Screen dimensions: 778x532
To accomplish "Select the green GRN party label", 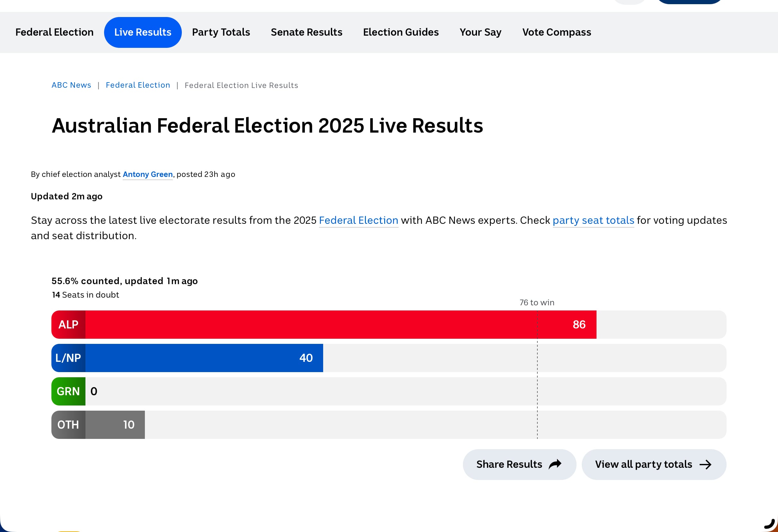I will (x=68, y=391).
